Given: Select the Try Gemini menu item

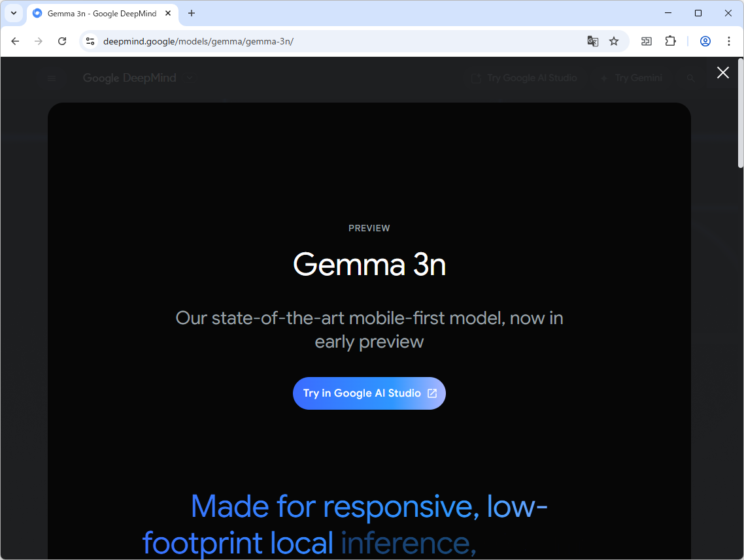Looking at the screenshot, I should (631, 78).
